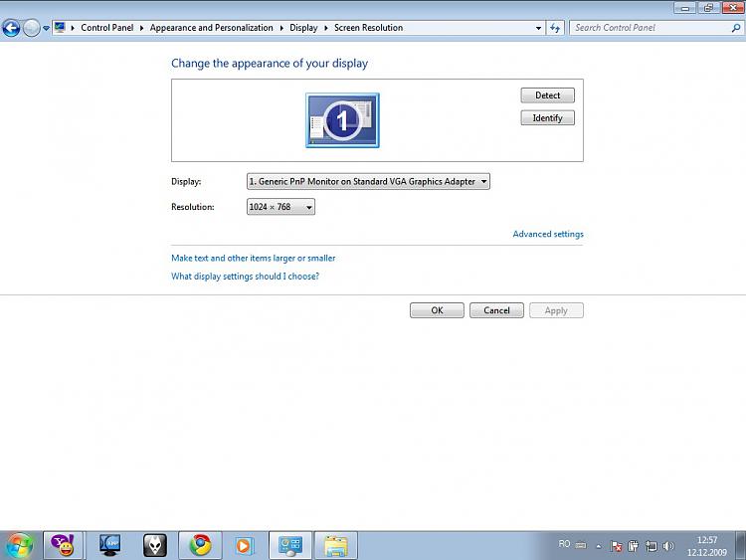Open Make text and other items larger link
The image size is (746, 560).
point(253,258)
